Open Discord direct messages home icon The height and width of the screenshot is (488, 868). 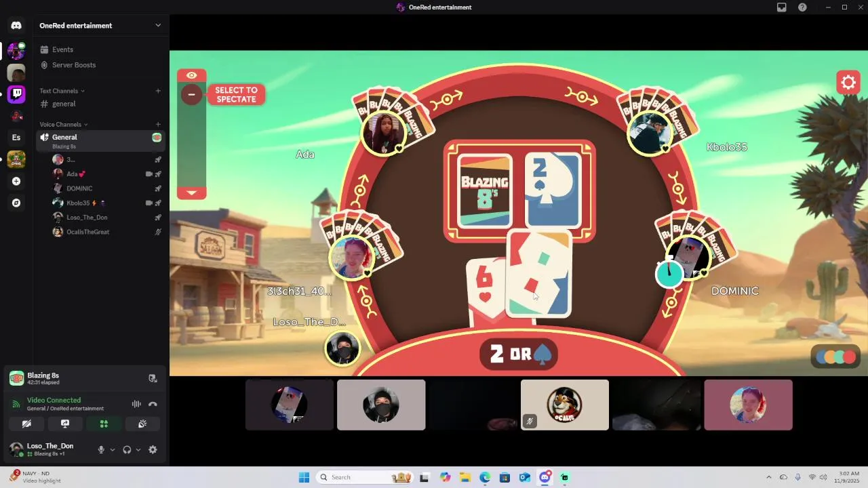click(16, 26)
